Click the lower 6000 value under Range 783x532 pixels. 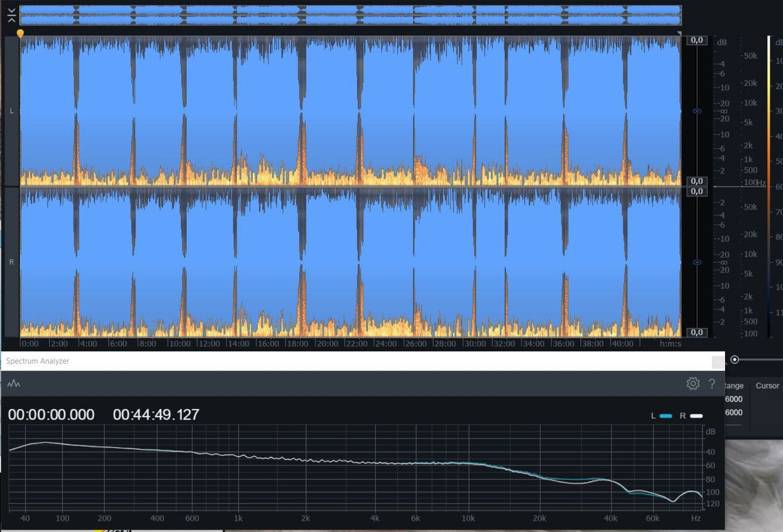click(734, 413)
